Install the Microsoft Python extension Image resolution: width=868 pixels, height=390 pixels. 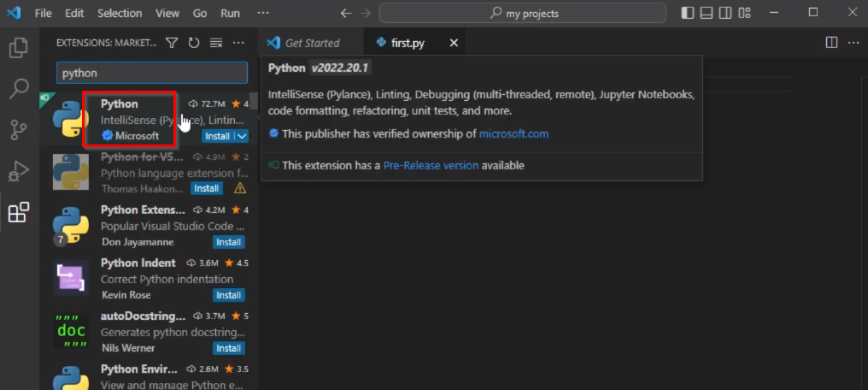pos(218,136)
